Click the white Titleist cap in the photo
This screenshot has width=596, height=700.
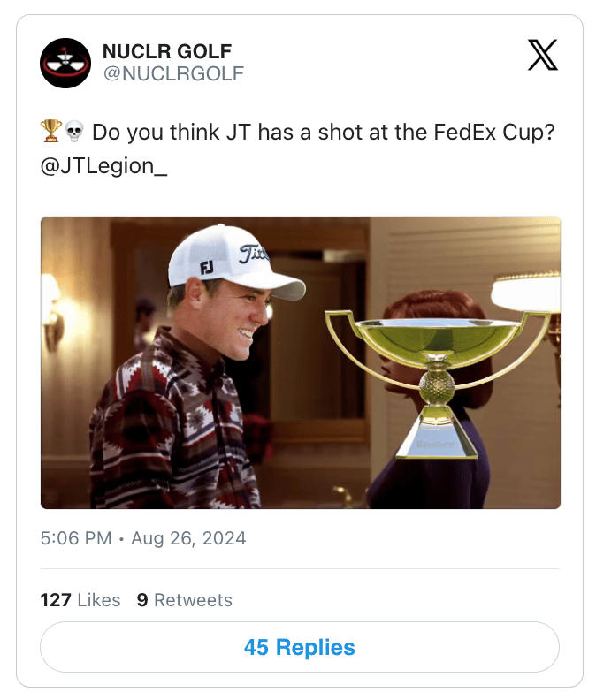tap(230, 261)
